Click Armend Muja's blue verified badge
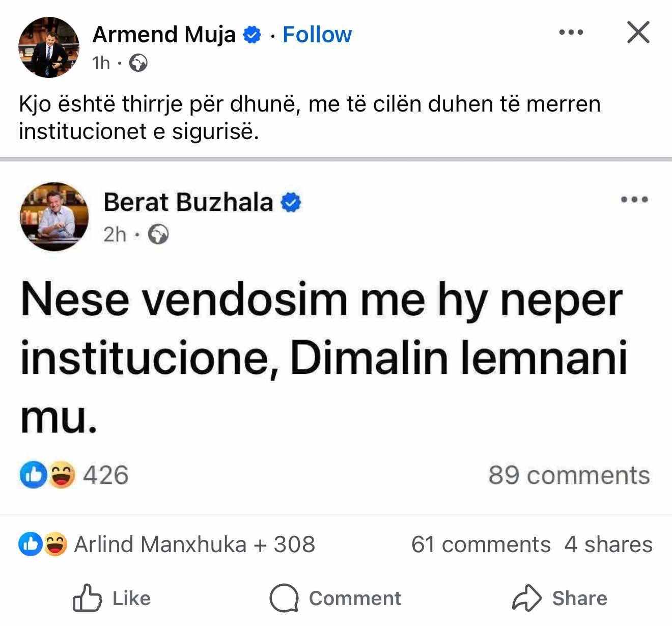This screenshot has height=626, width=672. click(x=251, y=35)
